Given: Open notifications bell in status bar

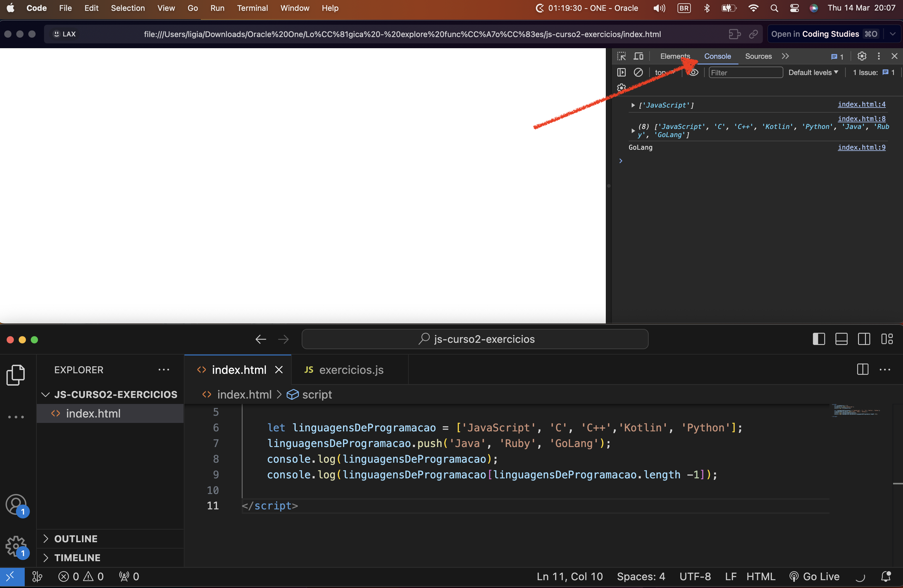Looking at the screenshot, I should [886, 577].
